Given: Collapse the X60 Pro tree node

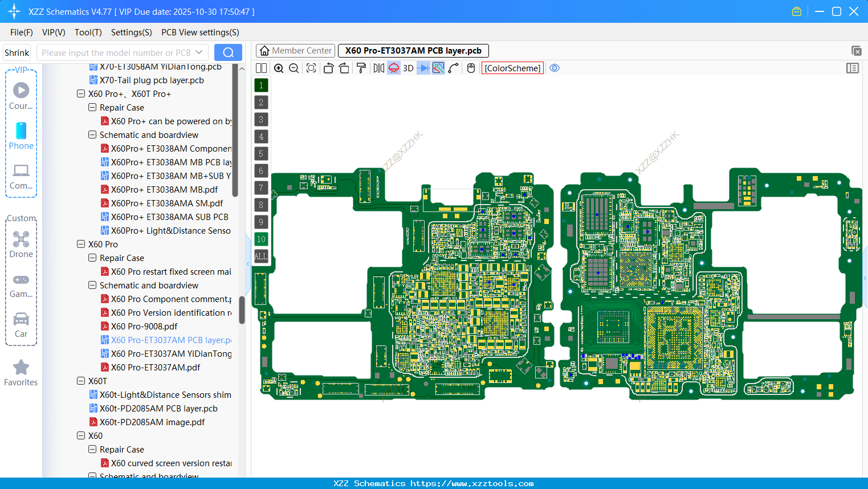Looking at the screenshot, I should pyautogui.click(x=80, y=244).
